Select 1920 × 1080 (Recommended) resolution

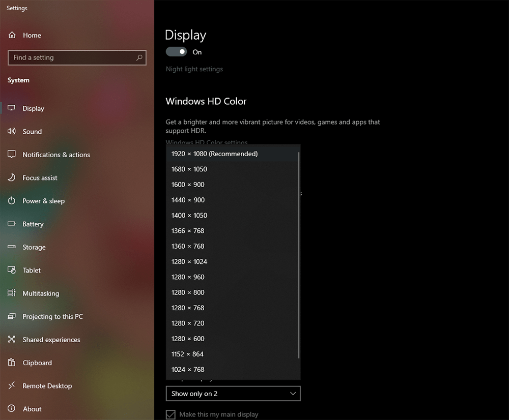(x=233, y=154)
